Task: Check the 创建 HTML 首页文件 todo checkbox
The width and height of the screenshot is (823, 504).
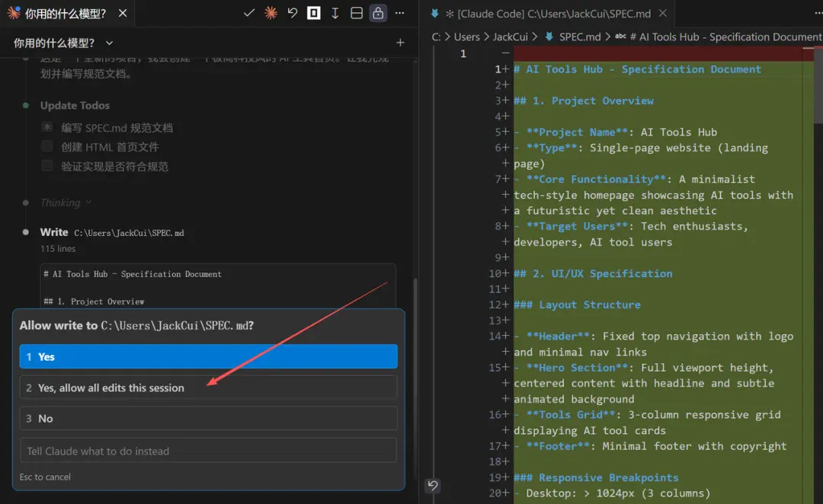Action: pyautogui.click(x=47, y=146)
